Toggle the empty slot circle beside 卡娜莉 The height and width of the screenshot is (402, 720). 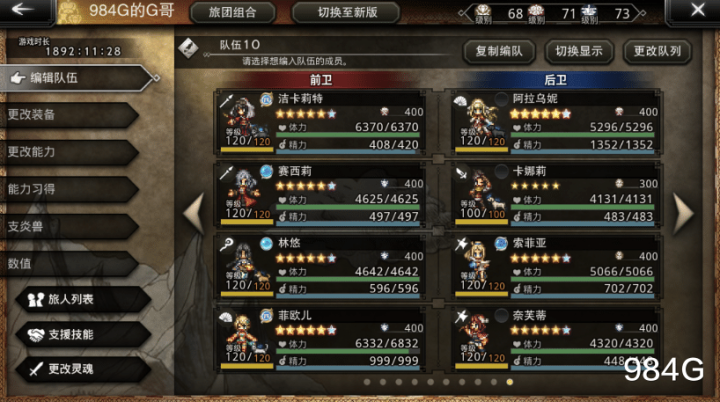(x=501, y=171)
